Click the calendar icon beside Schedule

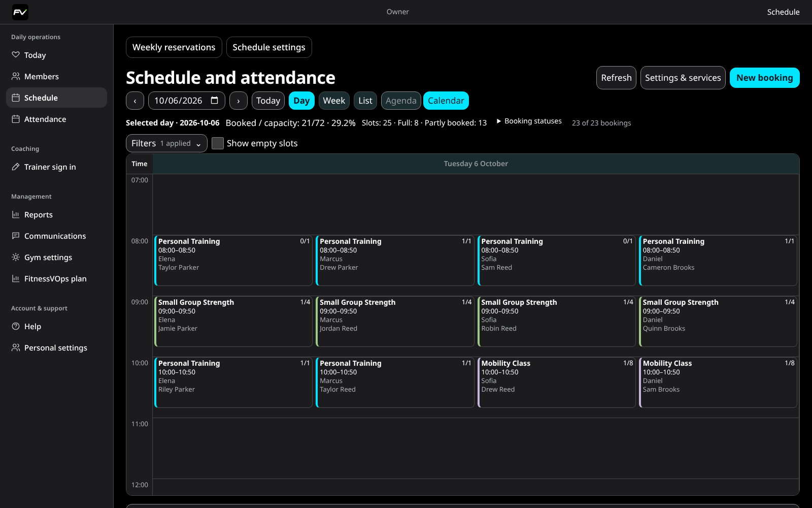(x=16, y=98)
